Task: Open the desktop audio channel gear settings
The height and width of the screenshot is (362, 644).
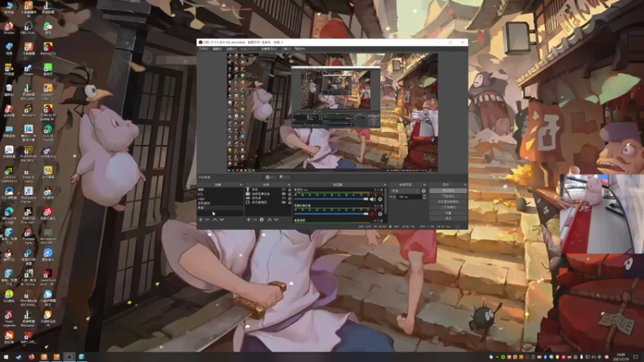Action: 380,199
